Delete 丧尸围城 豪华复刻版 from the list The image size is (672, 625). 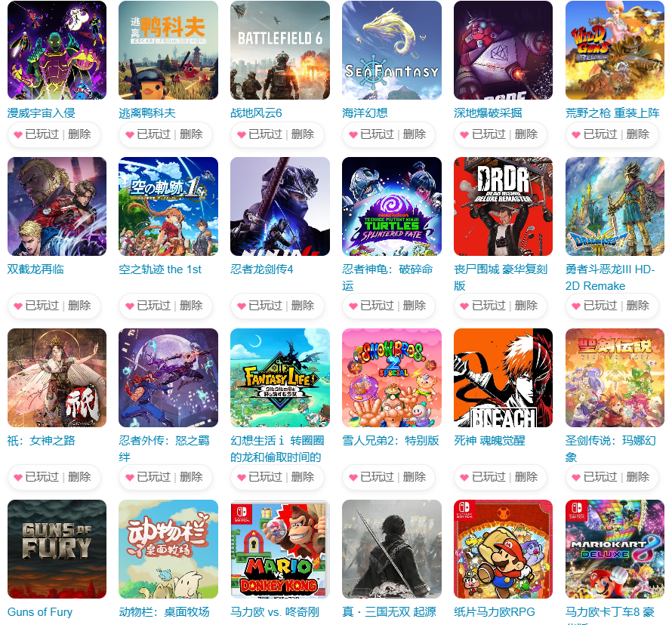coord(526,306)
